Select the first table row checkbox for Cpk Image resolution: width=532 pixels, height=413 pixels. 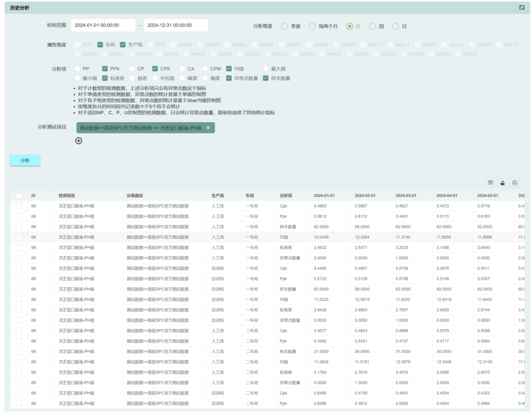click(x=19, y=206)
